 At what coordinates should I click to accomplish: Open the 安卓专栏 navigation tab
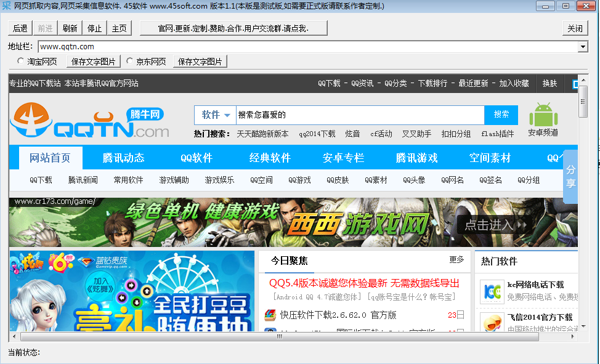[x=343, y=158]
